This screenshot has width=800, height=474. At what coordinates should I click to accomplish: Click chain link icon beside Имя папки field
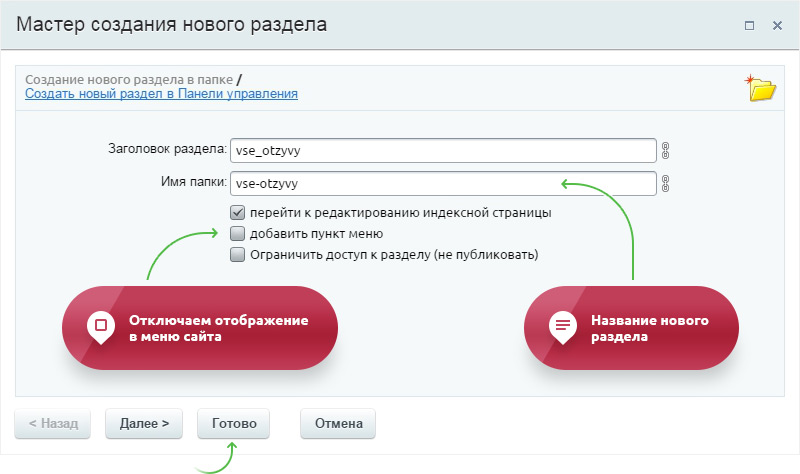(665, 184)
